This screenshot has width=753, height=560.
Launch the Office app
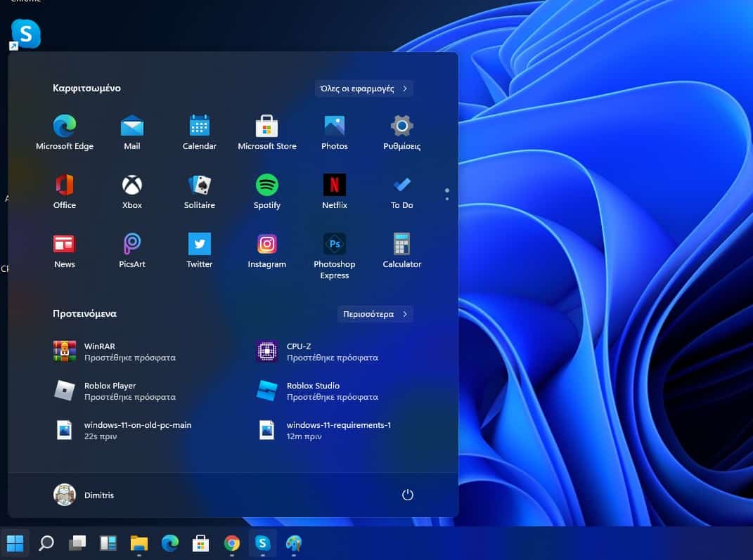[x=65, y=191]
